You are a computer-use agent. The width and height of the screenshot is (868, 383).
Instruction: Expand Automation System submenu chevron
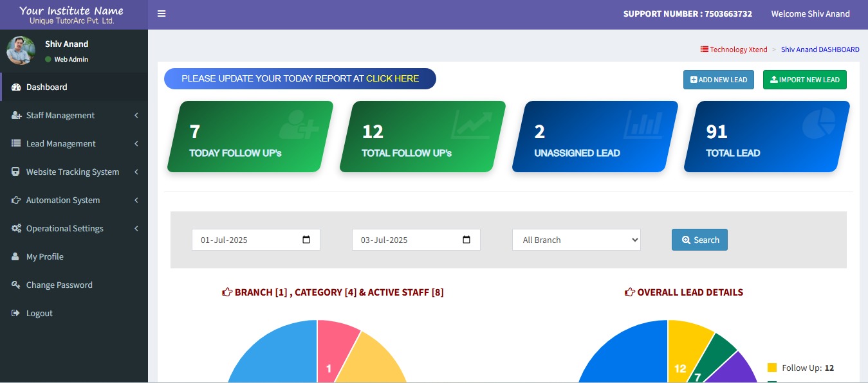coord(136,200)
